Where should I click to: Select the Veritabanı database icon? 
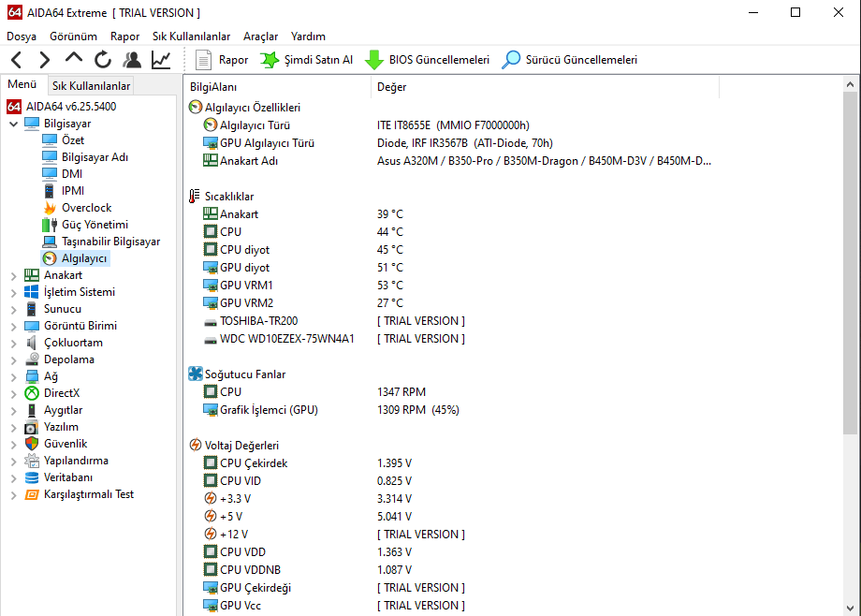click(x=32, y=477)
